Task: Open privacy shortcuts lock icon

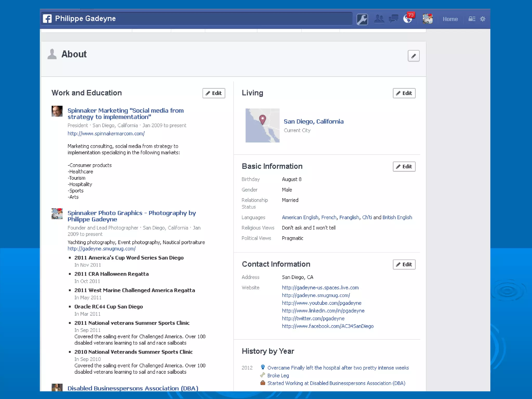Action: click(x=472, y=19)
